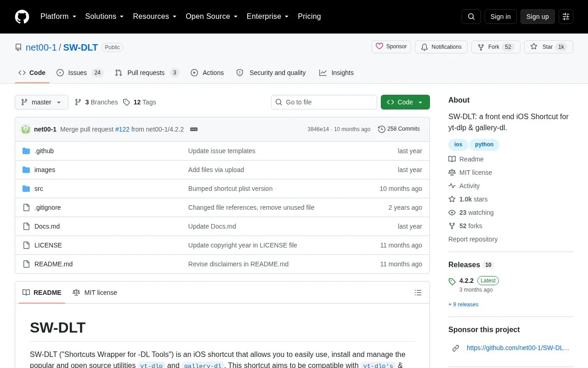Click the ios topic tag

click(x=458, y=144)
